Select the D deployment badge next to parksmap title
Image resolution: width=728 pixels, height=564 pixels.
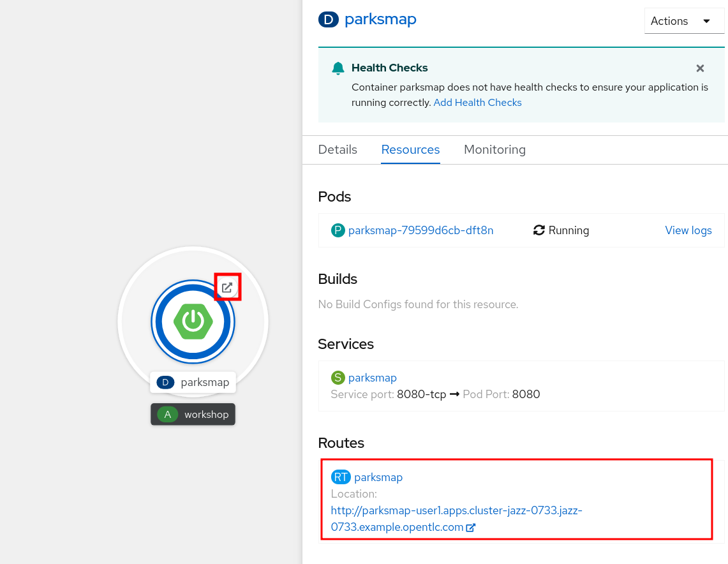pos(328,19)
